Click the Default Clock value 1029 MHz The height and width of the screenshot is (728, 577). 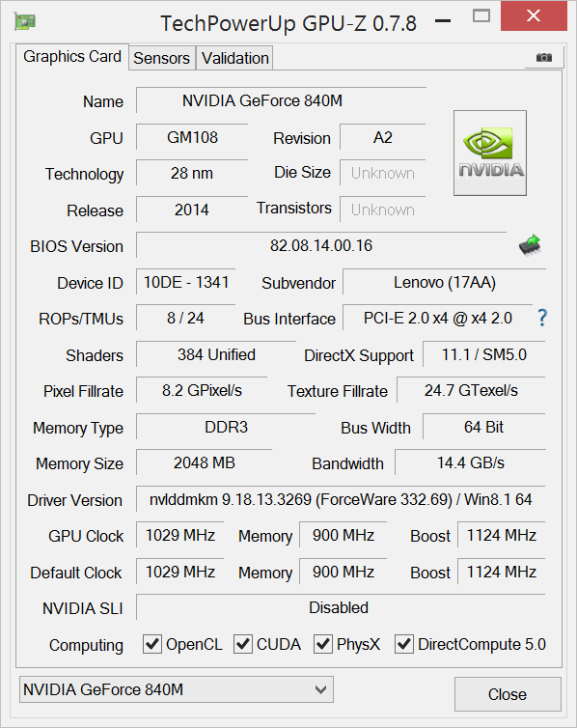tap(180, 572)
